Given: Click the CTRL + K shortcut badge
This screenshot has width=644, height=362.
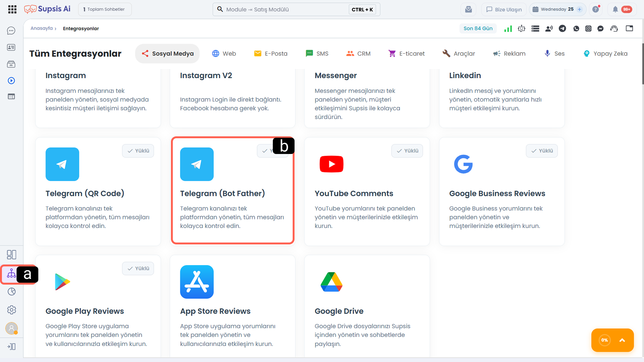Looking at the screenshot, I should [x=362, y=10].
